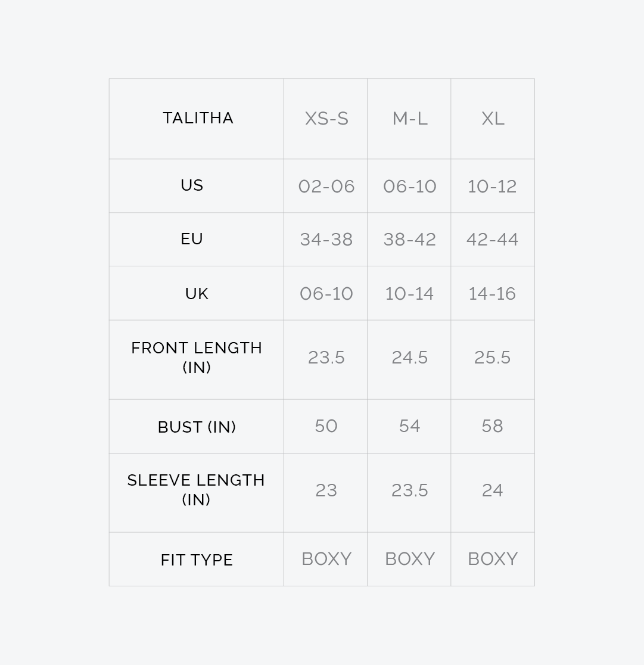644x665 pixels.
Task: Click the US row label
Action: pos(192,185)
